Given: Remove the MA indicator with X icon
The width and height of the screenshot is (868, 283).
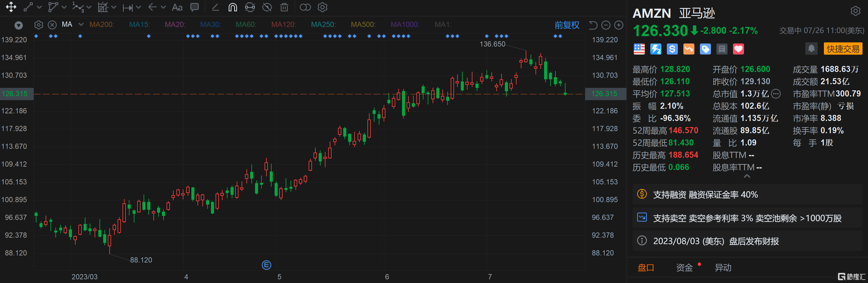Looking at the screenshot, I should [52, 25].
